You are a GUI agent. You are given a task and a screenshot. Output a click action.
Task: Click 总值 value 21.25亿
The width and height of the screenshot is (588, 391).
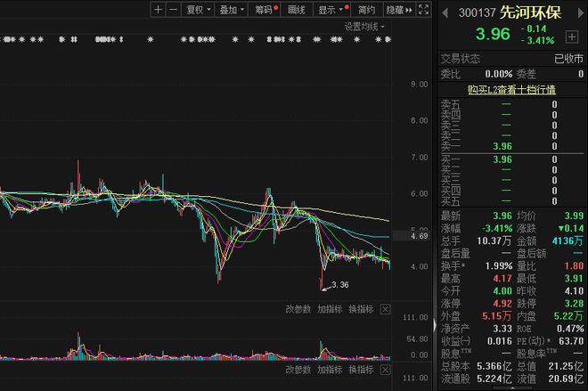(x=566, y=366)
